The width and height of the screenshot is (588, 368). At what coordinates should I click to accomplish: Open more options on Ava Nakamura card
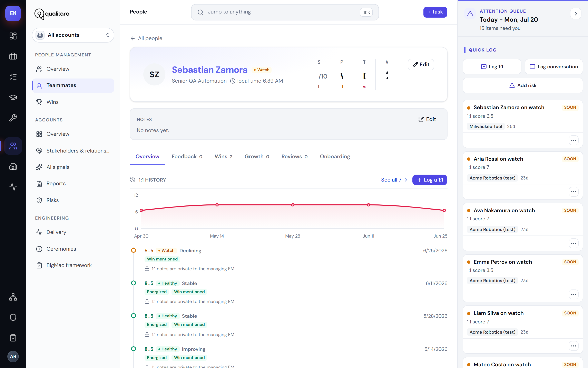[x=574, y=243]
